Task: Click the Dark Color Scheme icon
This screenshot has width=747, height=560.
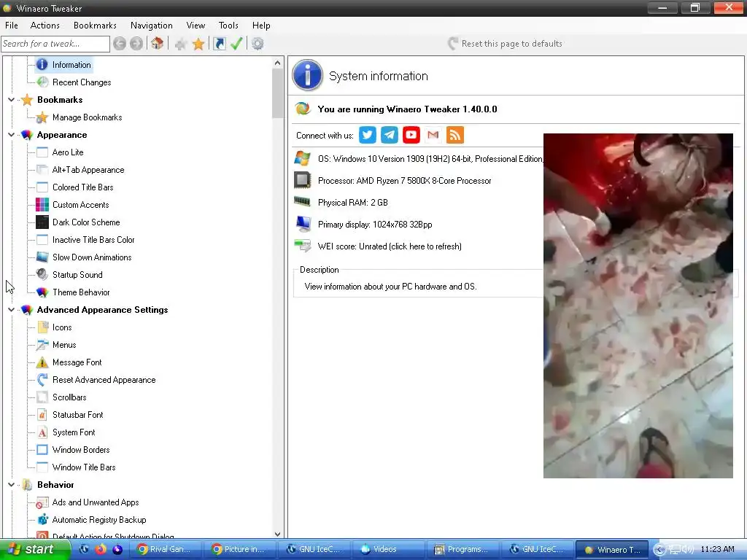Action: [42, 222]
